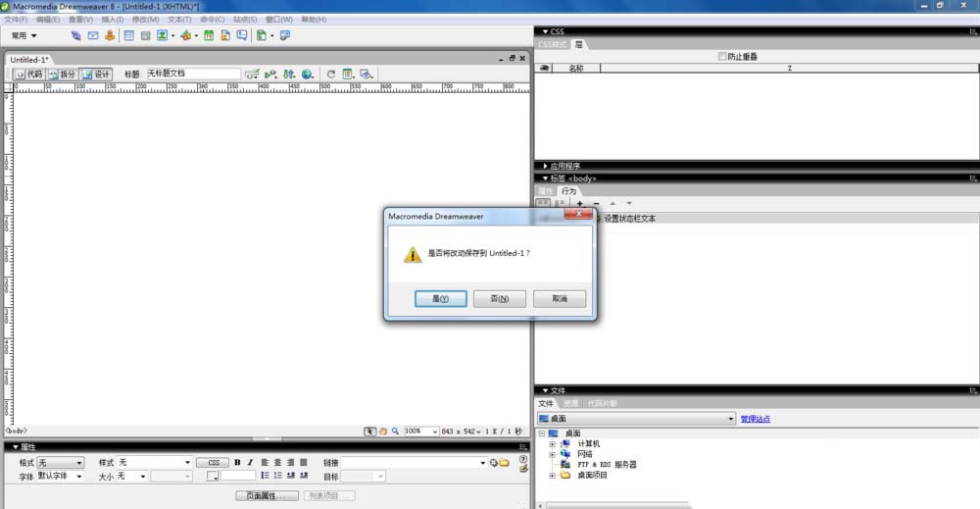Click the plus add behavior button

(580, 203)
